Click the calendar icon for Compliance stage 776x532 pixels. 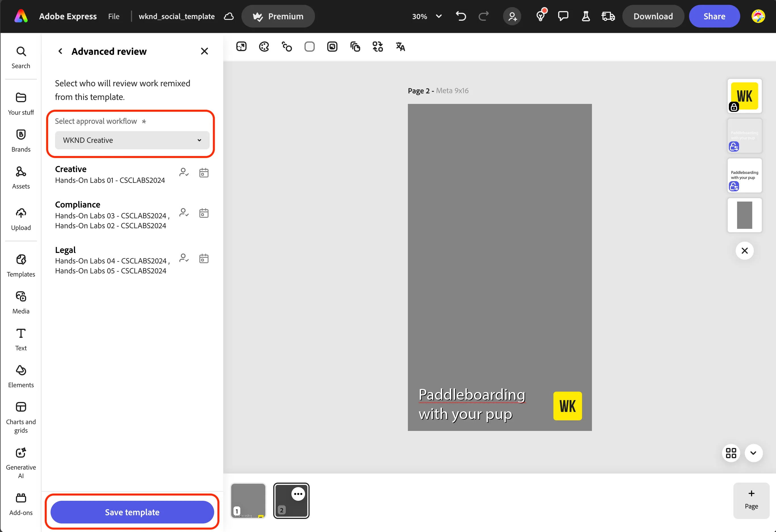click(204, 213)
